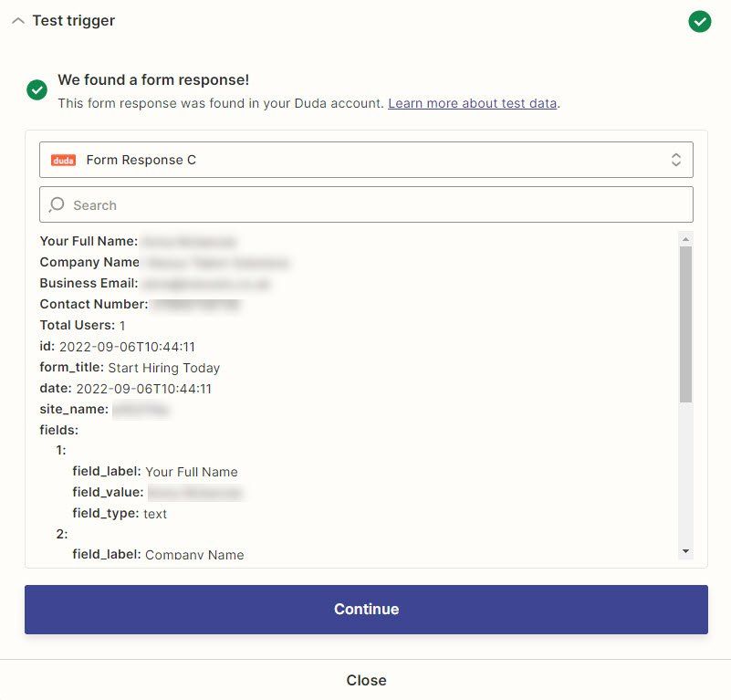The image size is (731, 700).
Task: Click the up-down arrows selector icon
Action: 675,160
